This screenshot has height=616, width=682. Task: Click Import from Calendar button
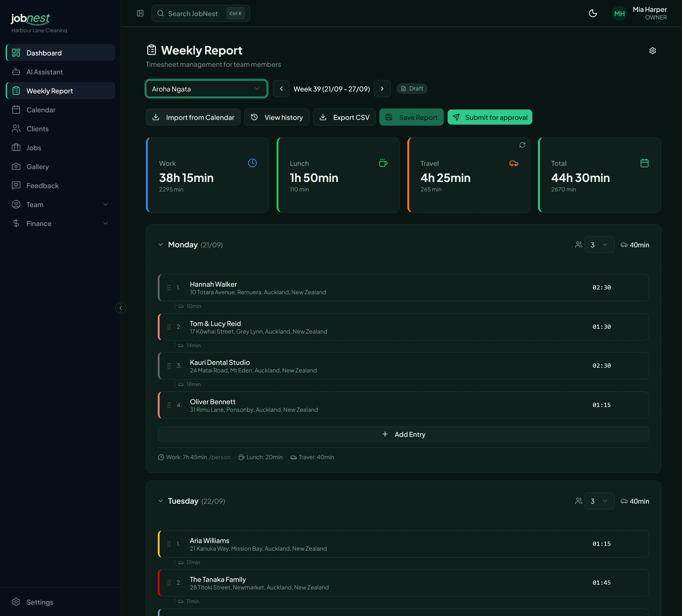pyautogui.click(x=193, y=117)
